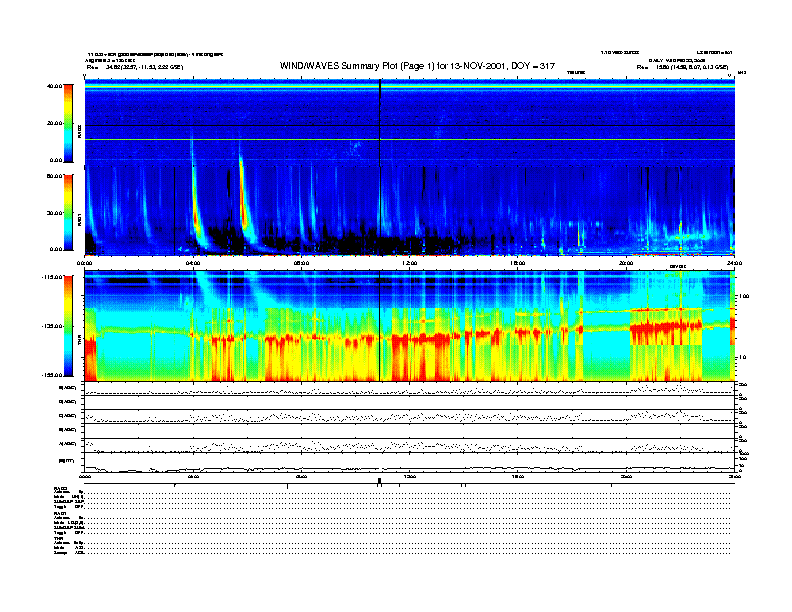Select the RAD1 intensity color bar
Viewport: 792px width, 612px height.
click(x=68, y=212)
